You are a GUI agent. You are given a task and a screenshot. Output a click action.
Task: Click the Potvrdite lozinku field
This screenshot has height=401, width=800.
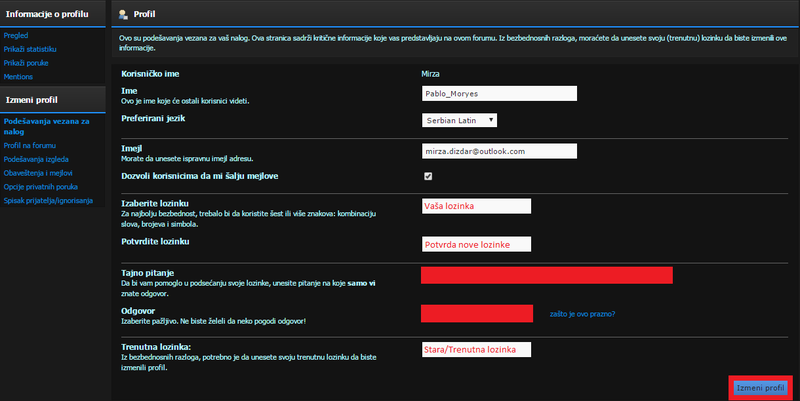pyautogui.click(x=476, y=245)
